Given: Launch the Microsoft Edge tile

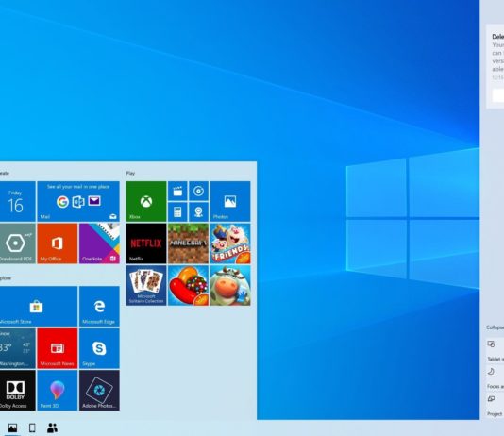Looking at the screenshot, I should [99, 307].
